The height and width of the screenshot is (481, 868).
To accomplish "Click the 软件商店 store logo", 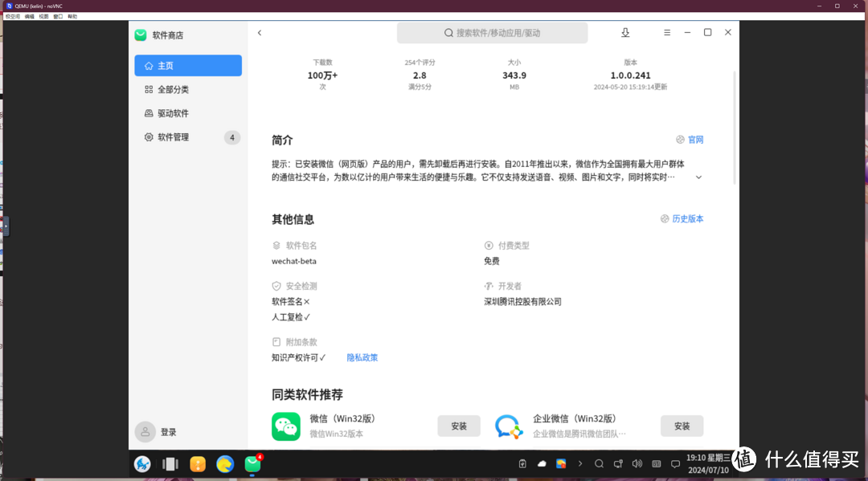I will tap(158, 35).
